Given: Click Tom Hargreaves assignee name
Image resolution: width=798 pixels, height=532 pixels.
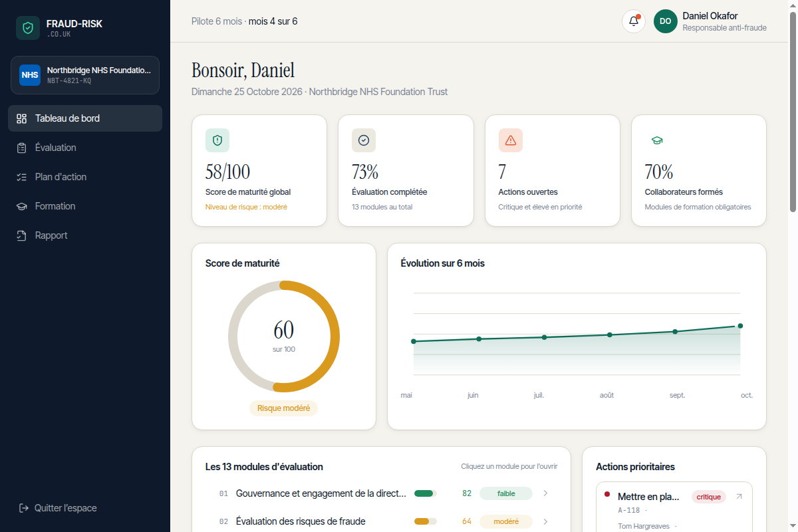Looking at the screenshot, I should [642, 527].
